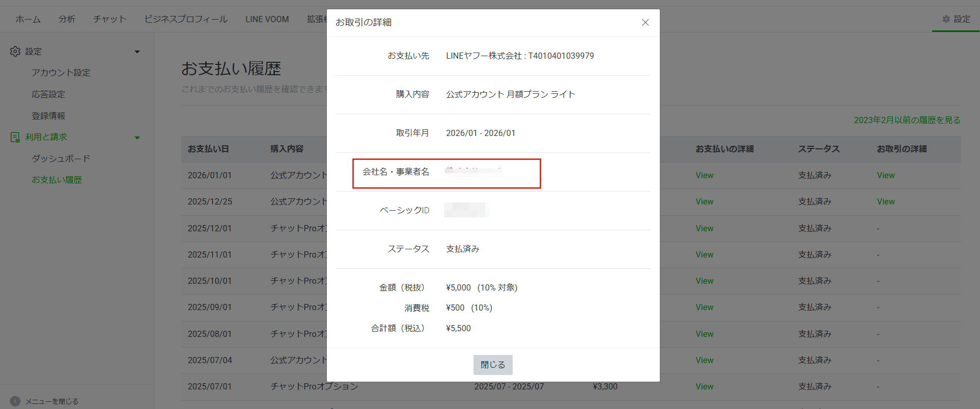
Task: Open the ホーム tab
Action: 28,19
